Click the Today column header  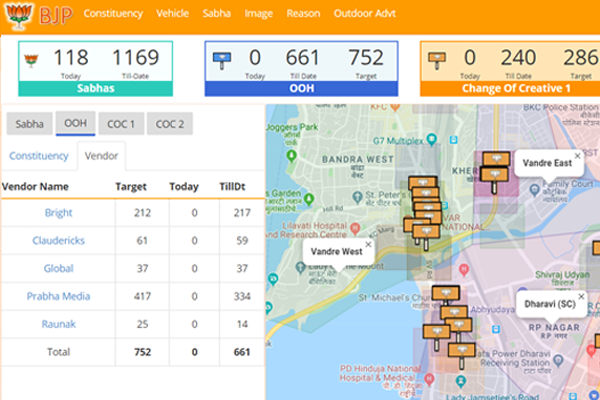coord(184,187)
